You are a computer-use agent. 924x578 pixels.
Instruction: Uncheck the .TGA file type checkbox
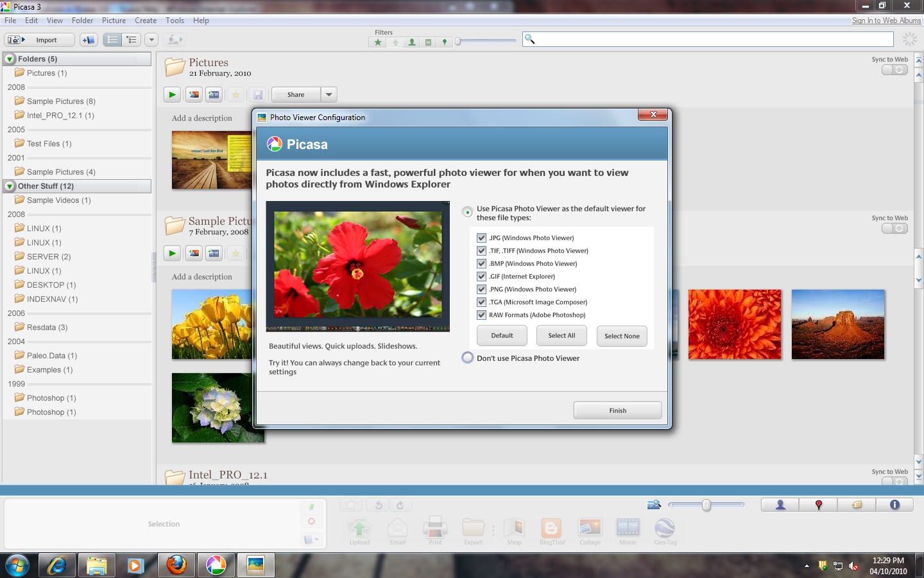coord(481,302)
